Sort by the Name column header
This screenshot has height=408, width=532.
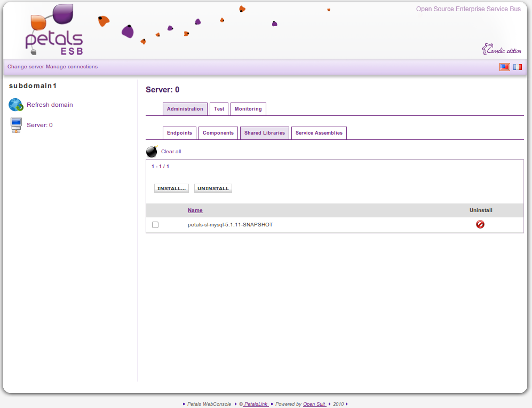point(195,210)
